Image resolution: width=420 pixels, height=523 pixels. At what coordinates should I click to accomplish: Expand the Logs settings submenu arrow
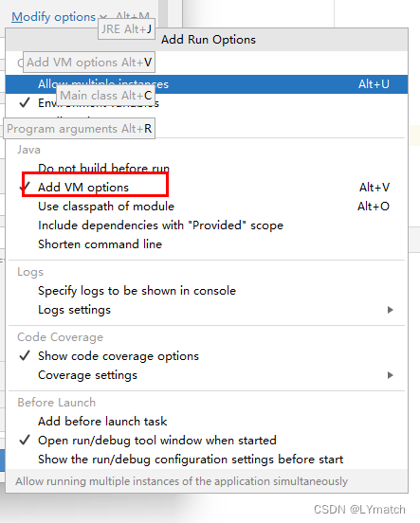(390, 310)
